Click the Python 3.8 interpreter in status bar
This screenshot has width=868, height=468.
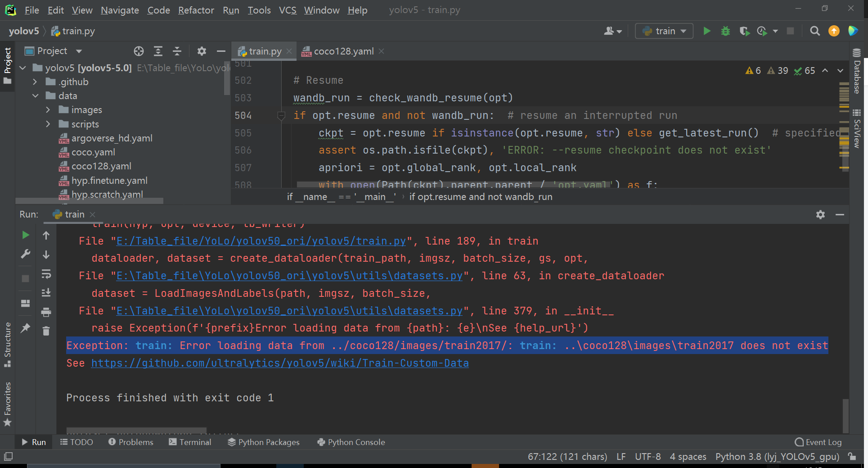coord(777,456)
